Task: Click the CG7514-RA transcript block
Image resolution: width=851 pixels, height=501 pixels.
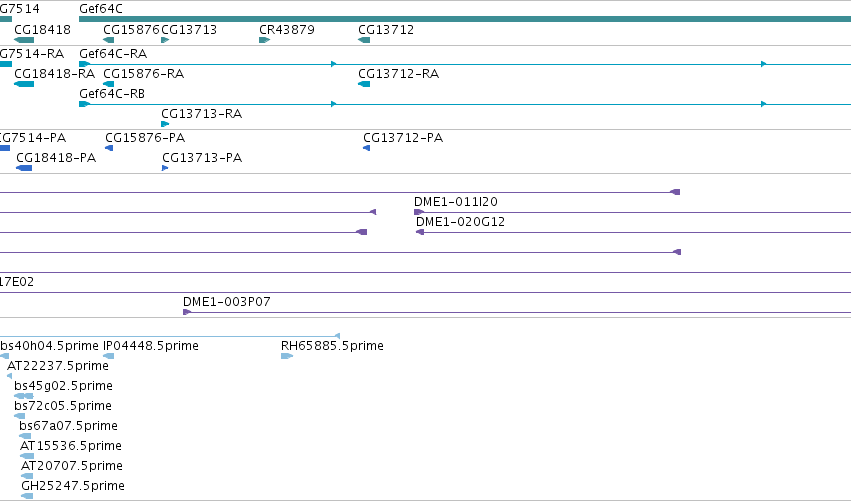Action: coord(6,64)
